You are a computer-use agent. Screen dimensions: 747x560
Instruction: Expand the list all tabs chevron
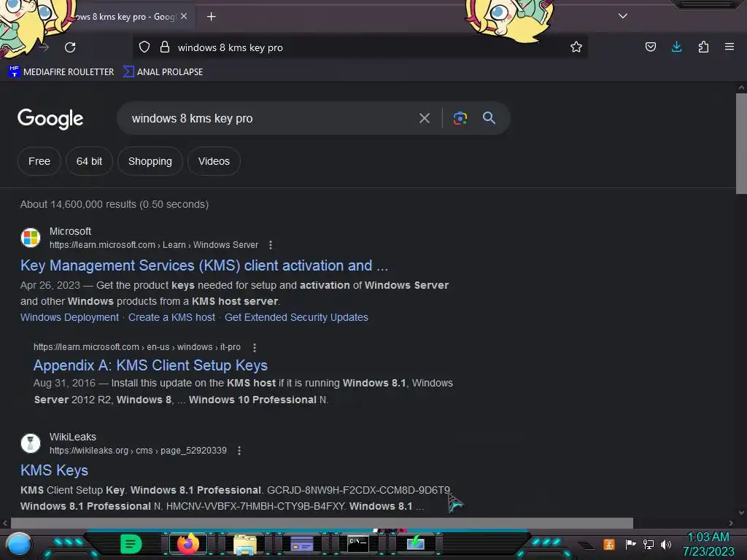pos(623,16)
